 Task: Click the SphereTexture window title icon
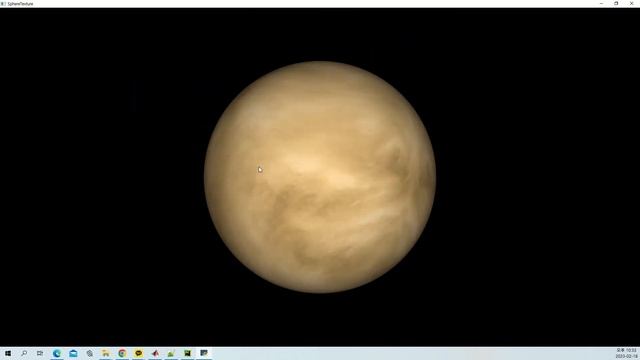click(x=3, y=4)
